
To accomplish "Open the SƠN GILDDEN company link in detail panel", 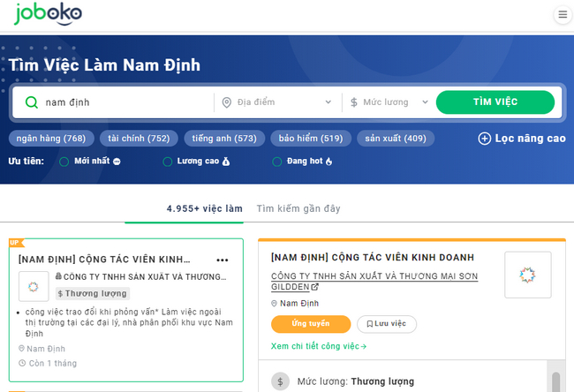I will [x=374, y=282].
